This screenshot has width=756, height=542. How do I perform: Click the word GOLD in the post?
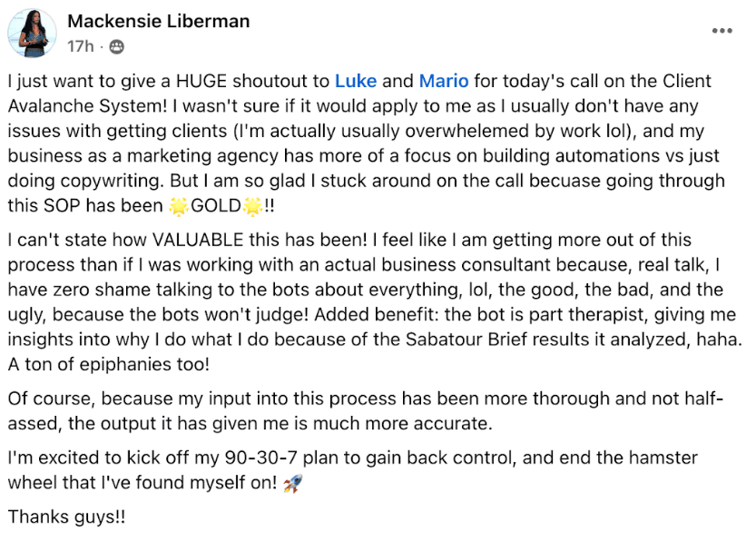[216, 206]
